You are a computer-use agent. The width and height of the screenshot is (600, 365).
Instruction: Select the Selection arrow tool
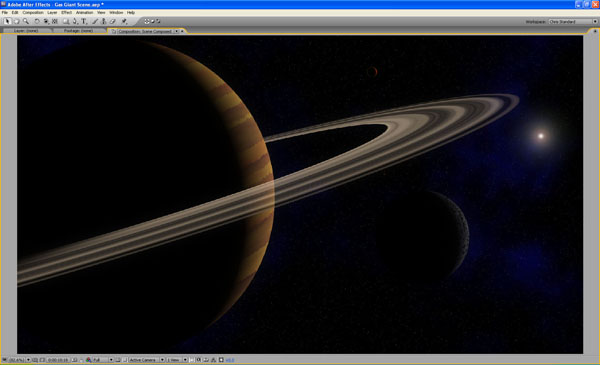coord(7,21)
